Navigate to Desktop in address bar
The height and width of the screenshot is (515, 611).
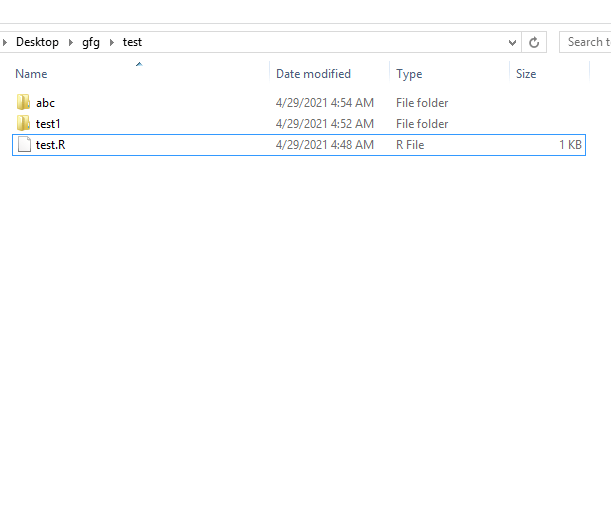click(x=37, y=42)
